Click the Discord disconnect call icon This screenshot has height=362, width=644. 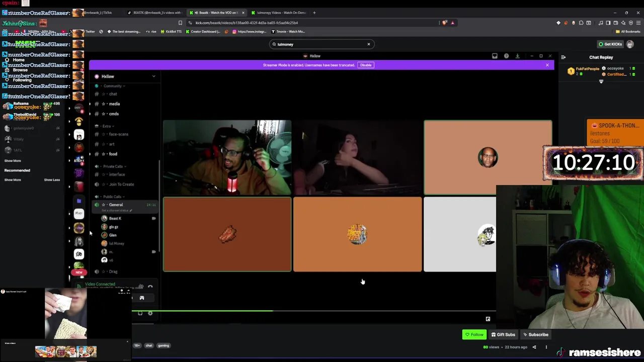[150, 287]
